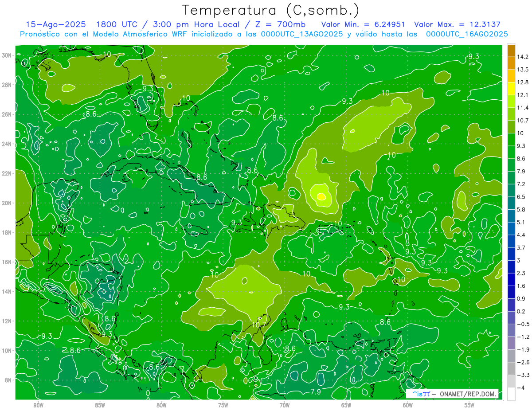Click the 10N latitude axis label

click(7, 350)
